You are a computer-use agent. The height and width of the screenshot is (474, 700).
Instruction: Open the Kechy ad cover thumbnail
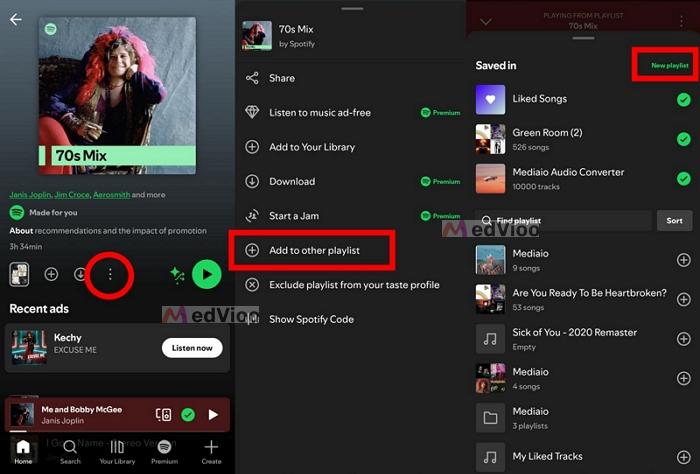pos(29,347)
